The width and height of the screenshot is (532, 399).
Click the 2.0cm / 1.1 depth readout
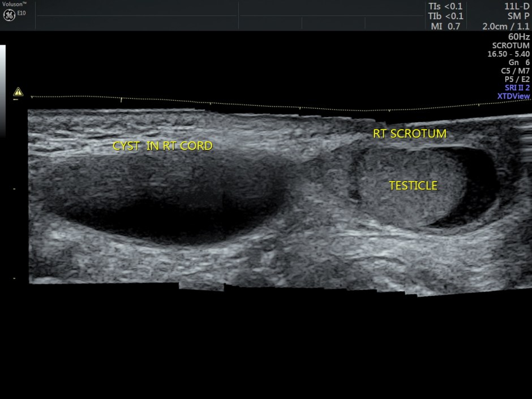coord(501,25)
